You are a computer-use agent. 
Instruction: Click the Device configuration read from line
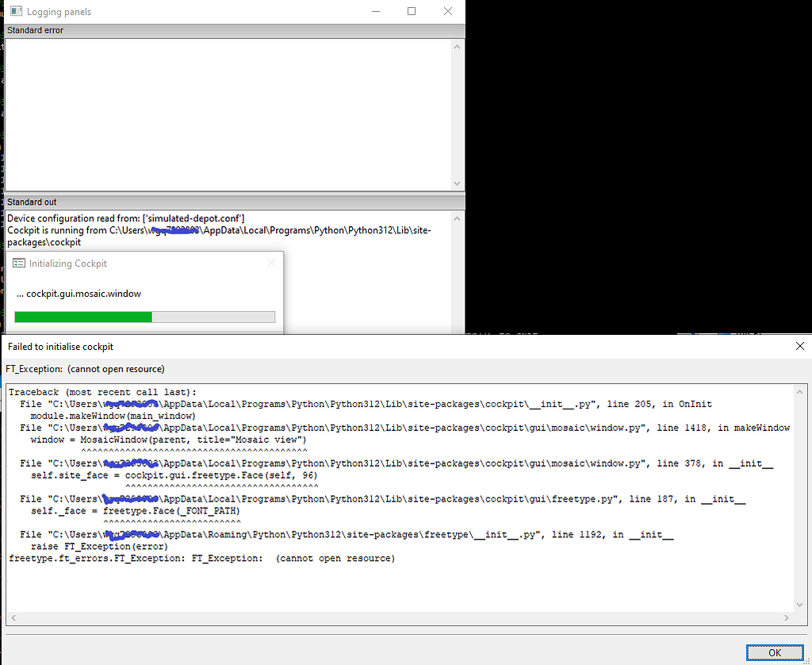(x=124, y=217)
